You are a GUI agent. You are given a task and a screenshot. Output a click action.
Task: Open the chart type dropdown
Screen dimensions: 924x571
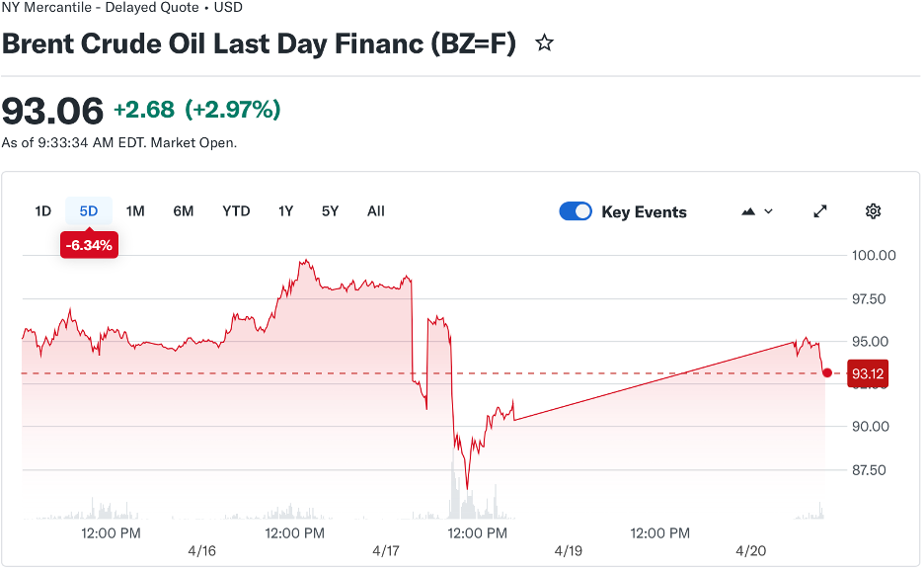(x=757, y=211)
